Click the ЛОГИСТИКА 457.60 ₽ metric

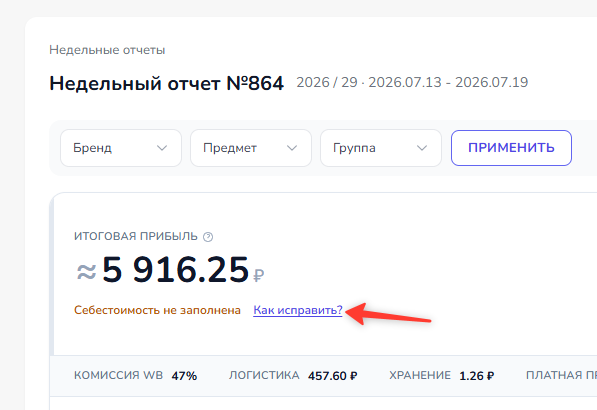(x=293, y=376)
